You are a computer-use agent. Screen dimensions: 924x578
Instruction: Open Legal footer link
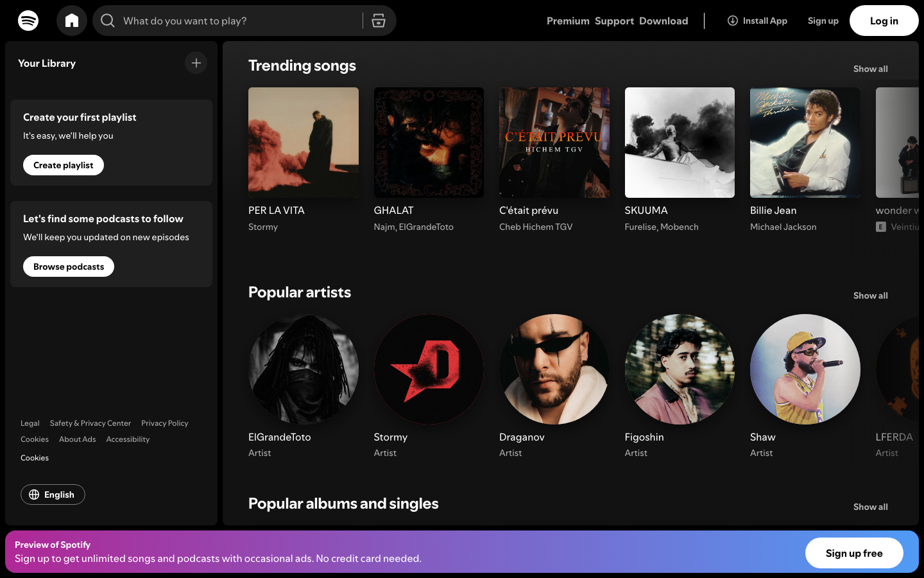tap(30, 423)
